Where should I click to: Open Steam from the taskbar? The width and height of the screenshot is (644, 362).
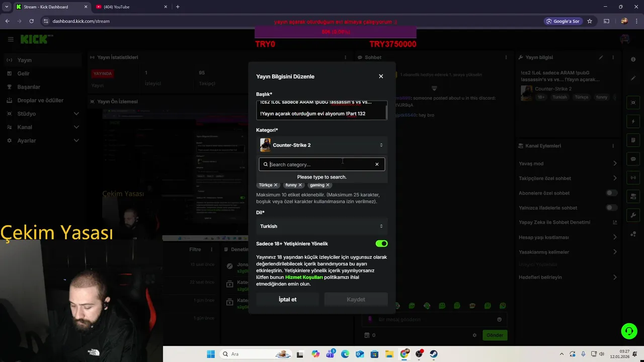[434, 354]
